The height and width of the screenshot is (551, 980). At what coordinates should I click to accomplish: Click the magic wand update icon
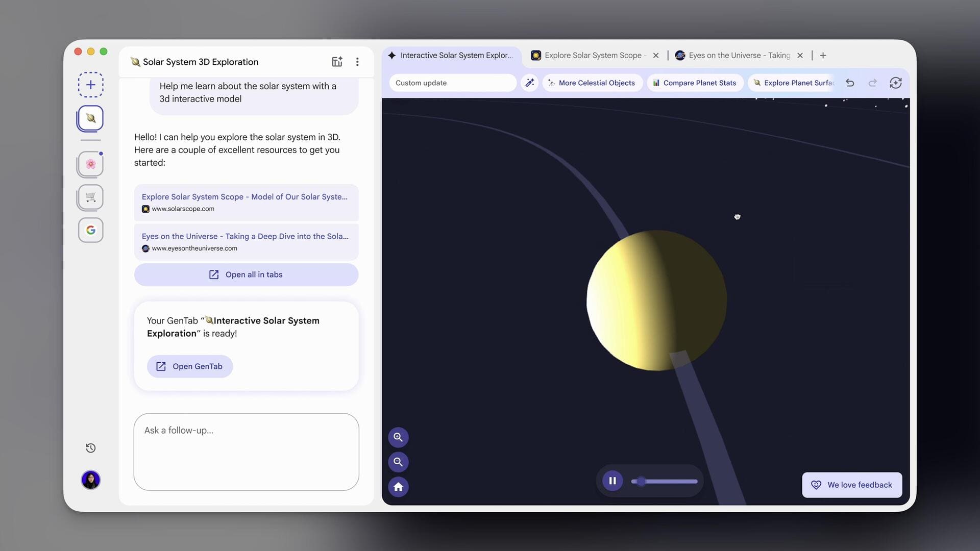pyautogui.click(x=529, y=83)
